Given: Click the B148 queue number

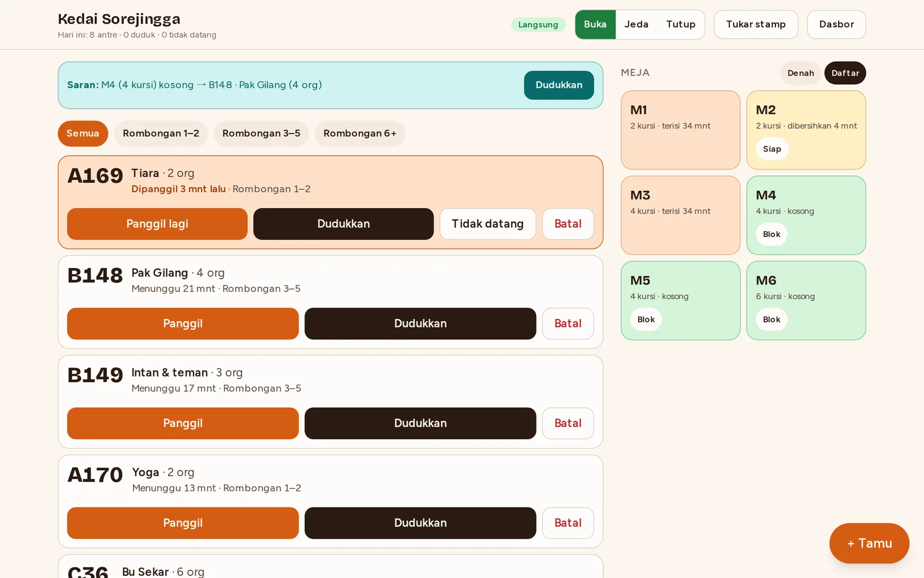Looking at the screenshot, I should click(95, 276).
